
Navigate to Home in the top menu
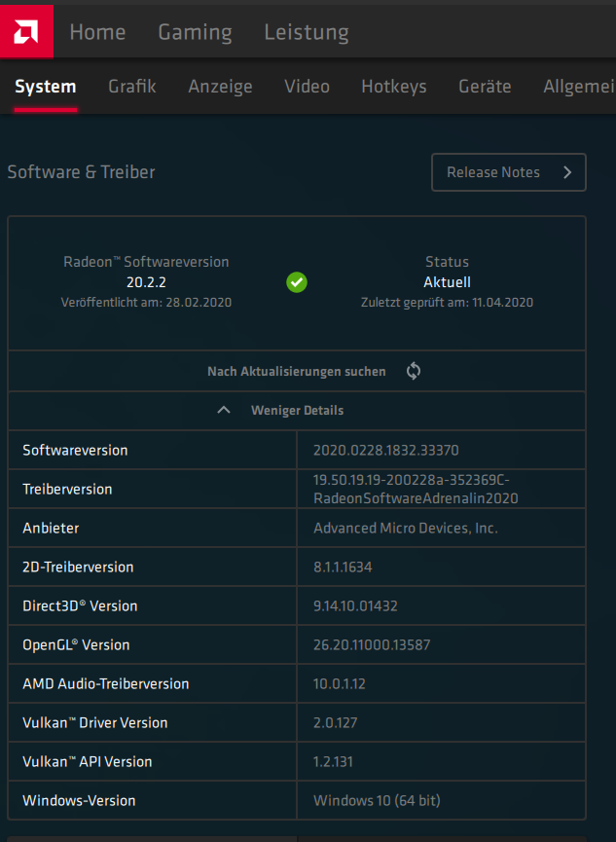pyautogui.click(x=97, y=31)
